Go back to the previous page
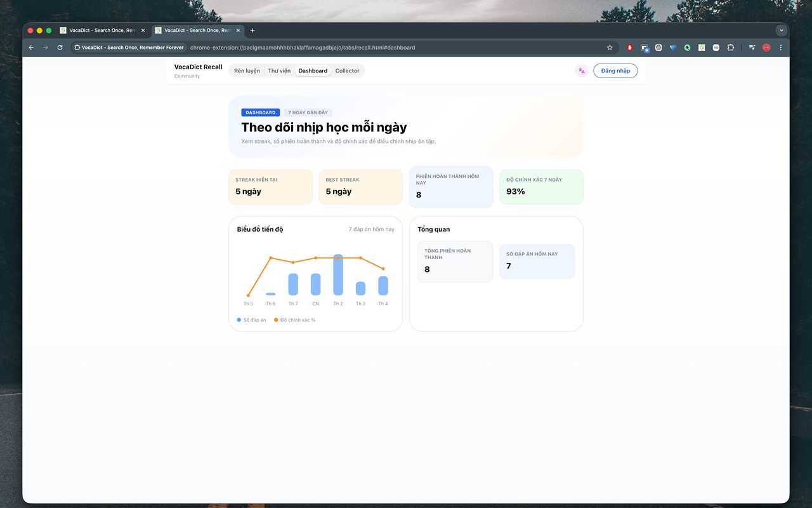The width and height of the screenshot is (812, 508). (31, 48)
